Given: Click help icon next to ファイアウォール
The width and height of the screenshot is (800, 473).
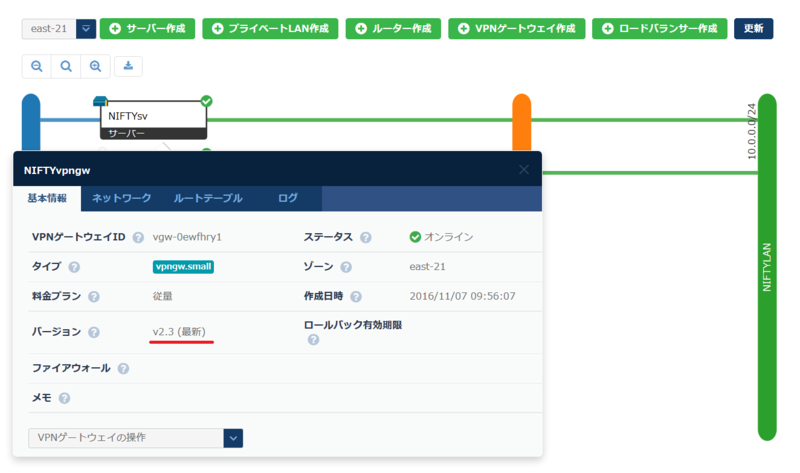Looking at the screenshot, I should (123, 368).
